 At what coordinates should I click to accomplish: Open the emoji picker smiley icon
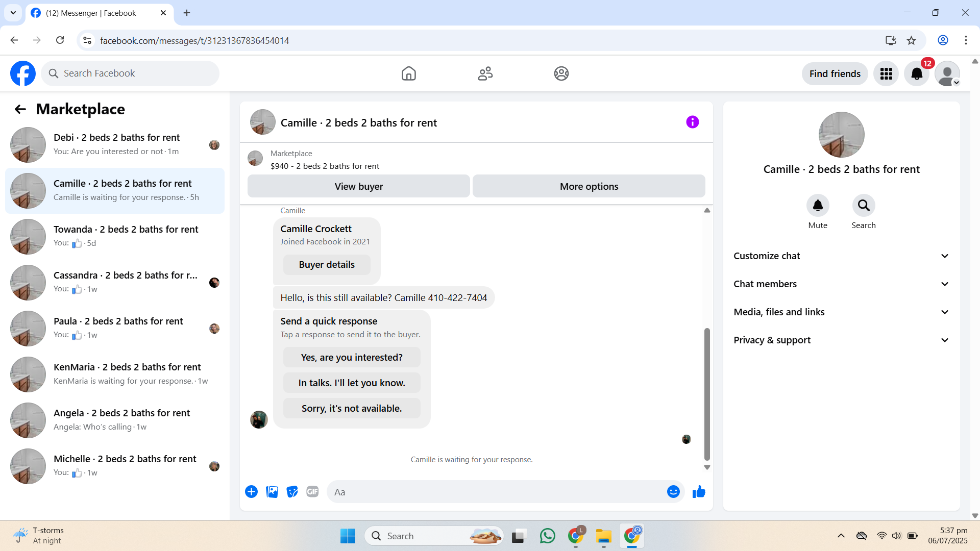(673, 491)
